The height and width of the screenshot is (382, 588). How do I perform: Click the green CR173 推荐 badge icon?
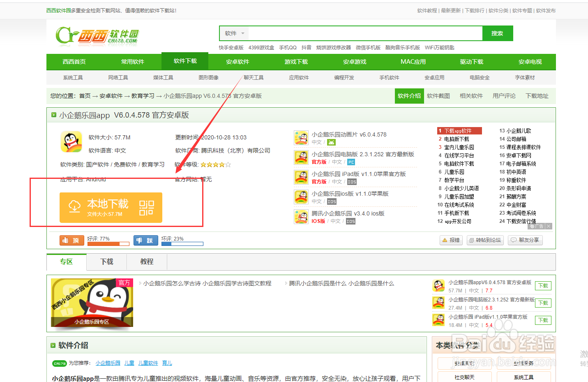[x=60, y=363]
